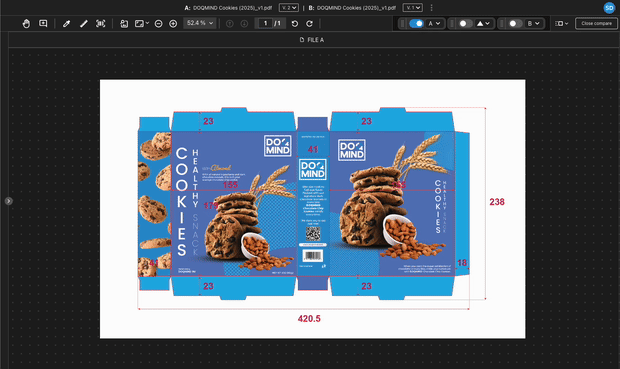Viewport: 620px width, 369px height.
Task: Zoom in with the plus icon
Action: pos(173,24)
